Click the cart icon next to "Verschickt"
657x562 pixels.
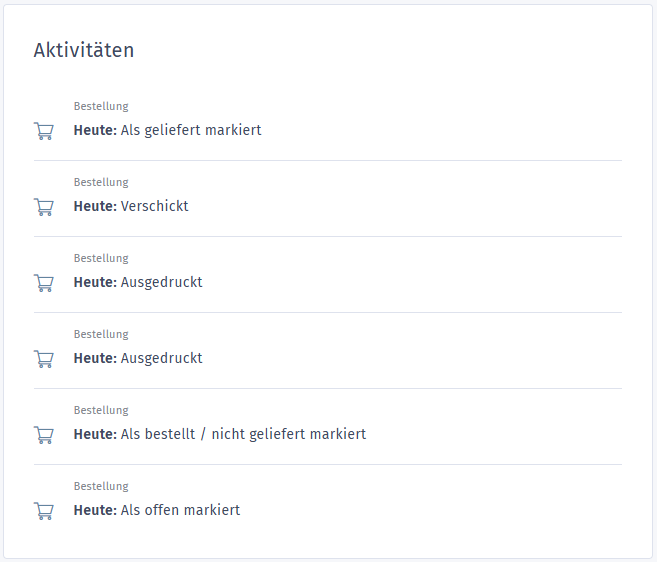pyautogui.click(x=44, y=206)
